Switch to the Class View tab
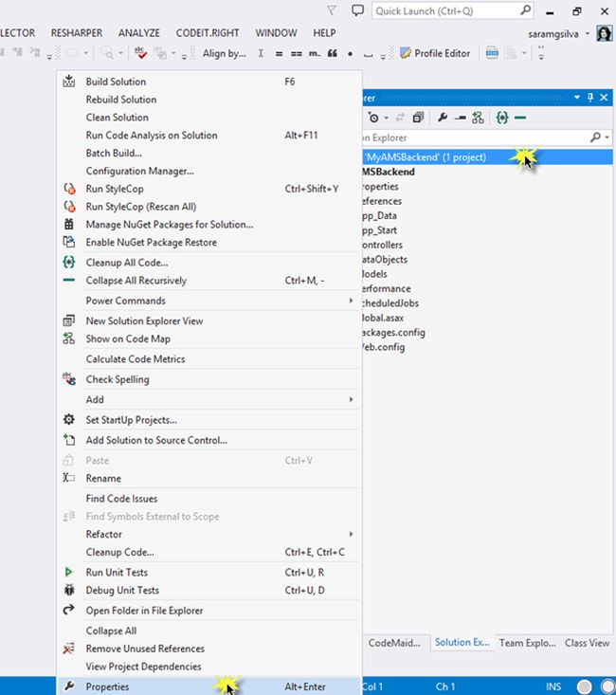Viewport: 616px width, 695px height. [x=587, y=643]
